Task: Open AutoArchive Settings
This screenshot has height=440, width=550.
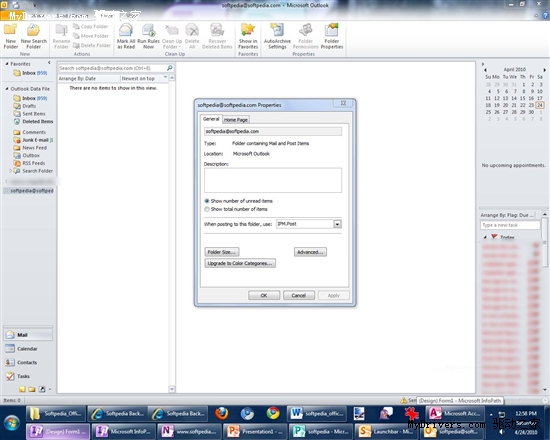Action: coord(277,36)
